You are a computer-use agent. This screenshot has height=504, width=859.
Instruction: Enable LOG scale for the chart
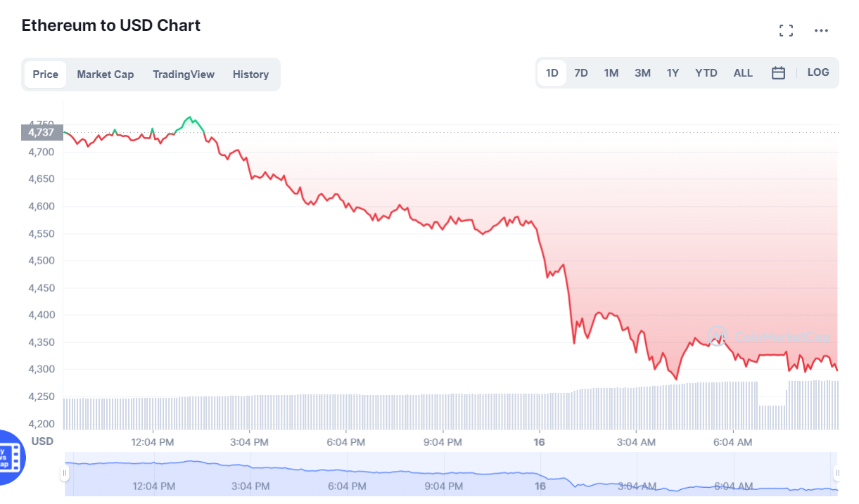pos(818,72)
